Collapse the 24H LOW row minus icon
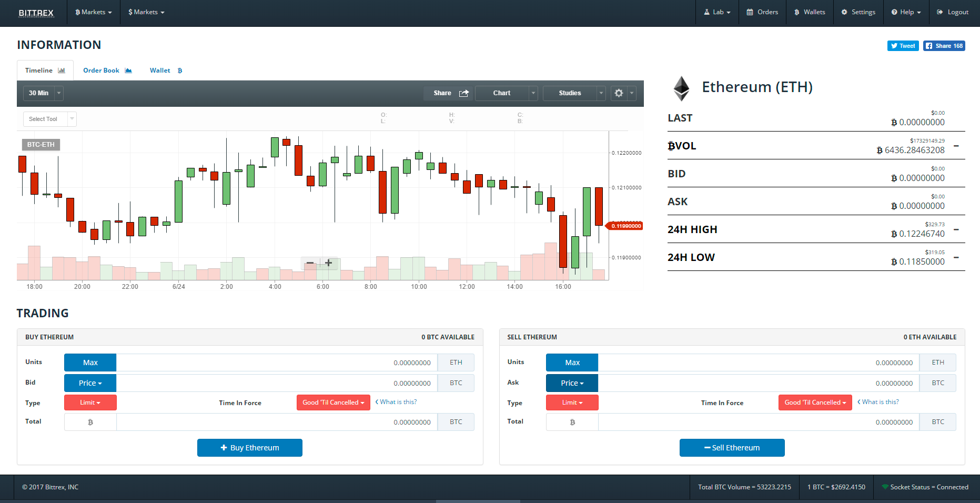The height and width of the screenshot is (503, 980). pyautogui.click(x=956, y=257)
